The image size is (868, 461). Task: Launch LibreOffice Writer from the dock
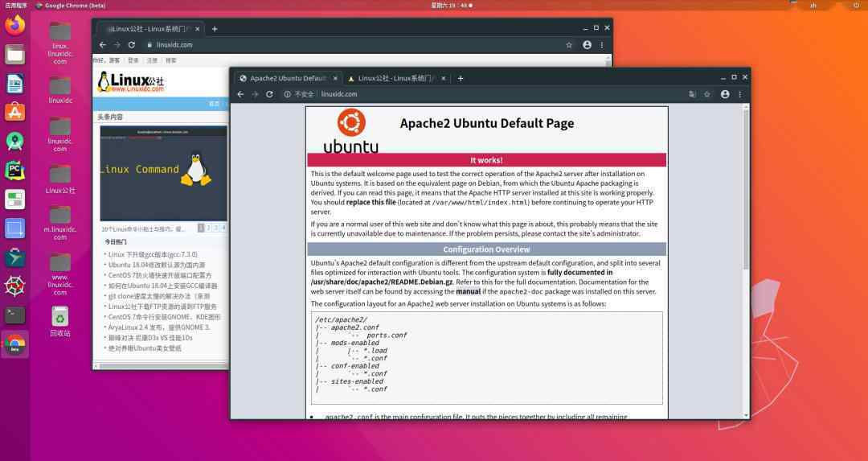15,84
